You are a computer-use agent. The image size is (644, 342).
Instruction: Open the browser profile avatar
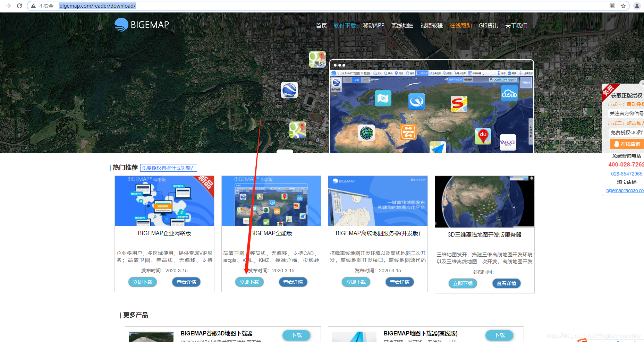tap(637, 6)
